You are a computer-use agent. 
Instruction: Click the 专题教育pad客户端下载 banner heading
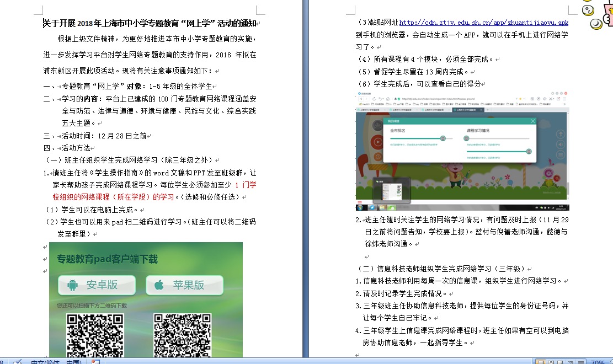[107, 259]
